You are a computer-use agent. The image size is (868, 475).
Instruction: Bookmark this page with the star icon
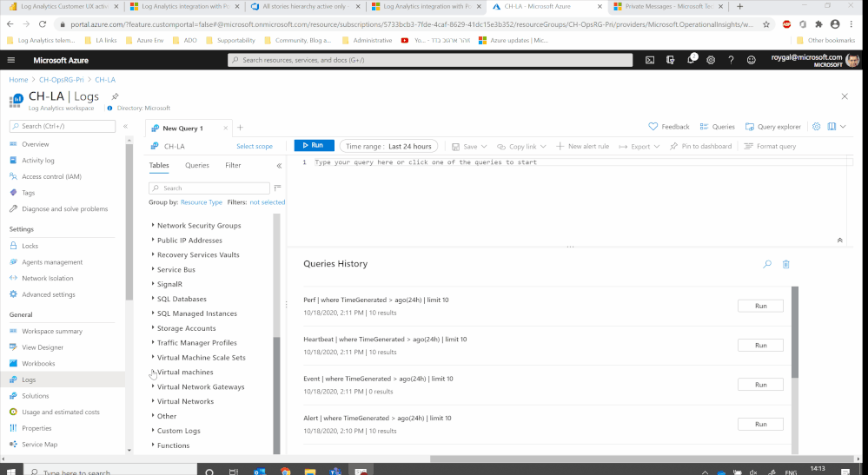[766, 24]
